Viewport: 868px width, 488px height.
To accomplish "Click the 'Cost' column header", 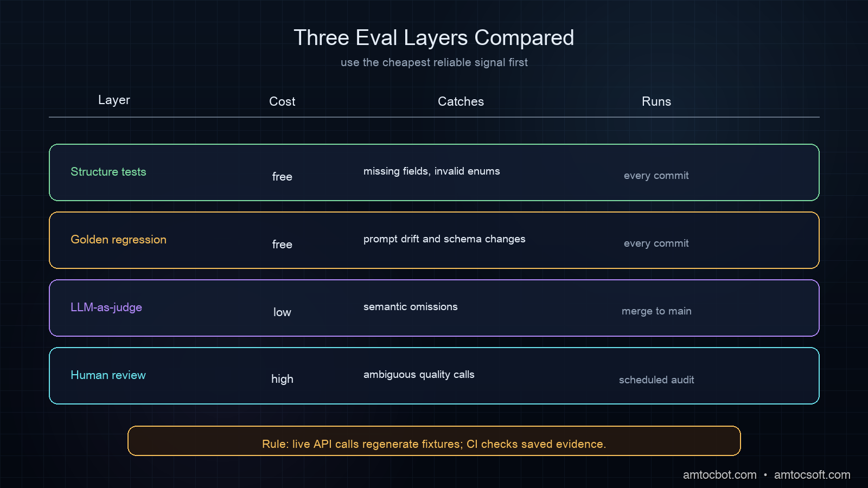I will (282, 101).
